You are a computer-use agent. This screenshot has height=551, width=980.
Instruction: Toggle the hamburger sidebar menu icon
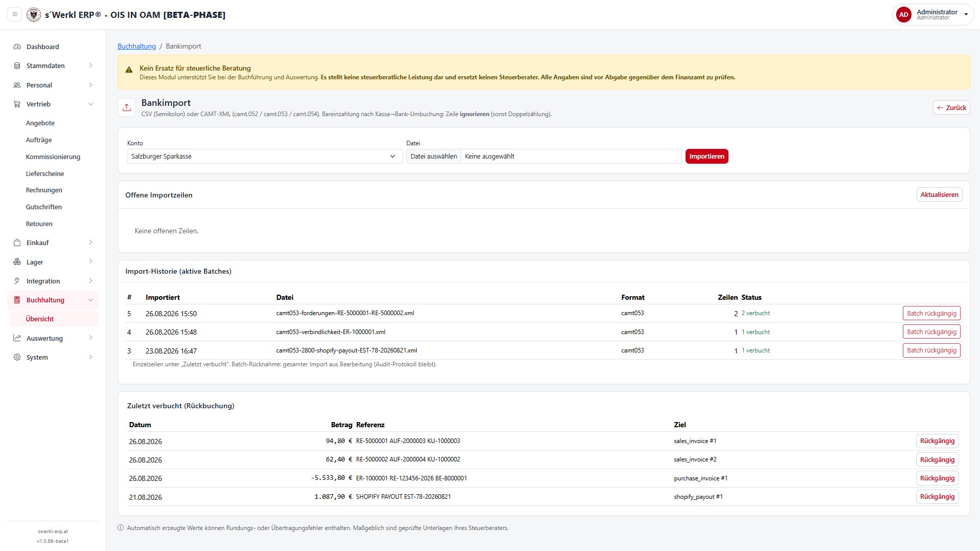click(15, 14)
